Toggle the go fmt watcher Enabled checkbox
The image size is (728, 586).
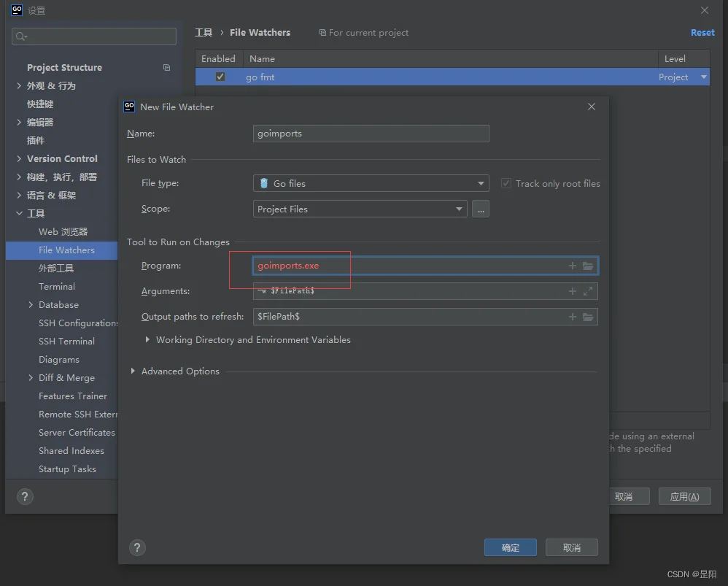(220, 77)
